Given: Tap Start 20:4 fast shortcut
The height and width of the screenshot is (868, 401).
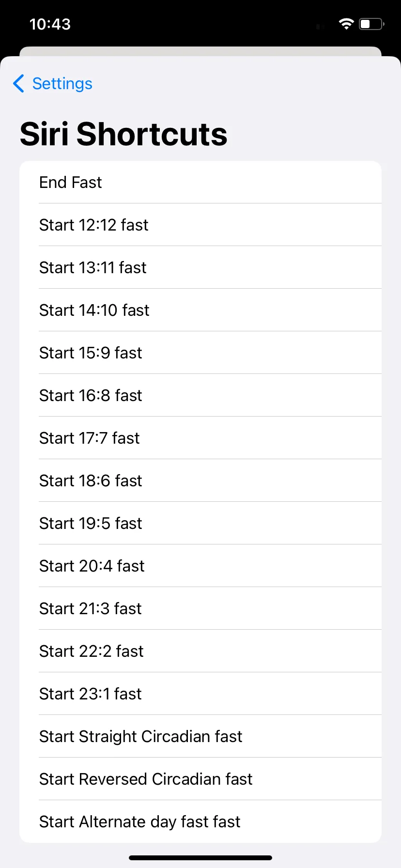Looking at the screenshot, I should click(200, 566).
